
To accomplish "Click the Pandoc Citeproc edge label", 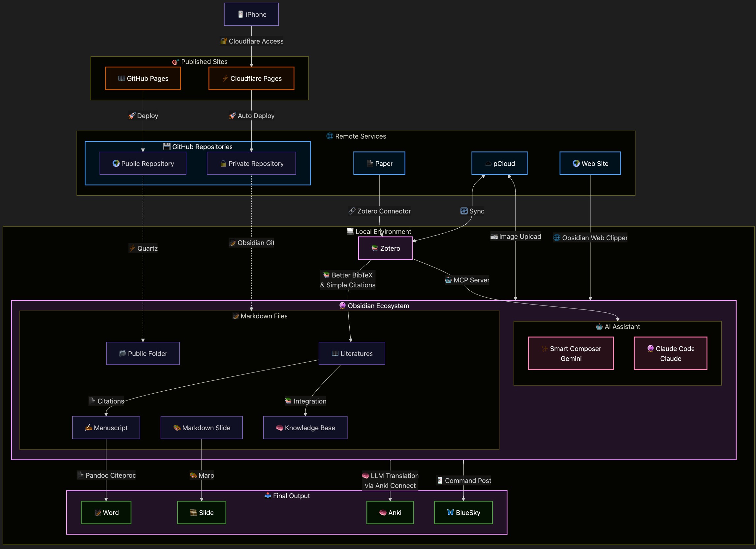I will click(x=106, y=475).
